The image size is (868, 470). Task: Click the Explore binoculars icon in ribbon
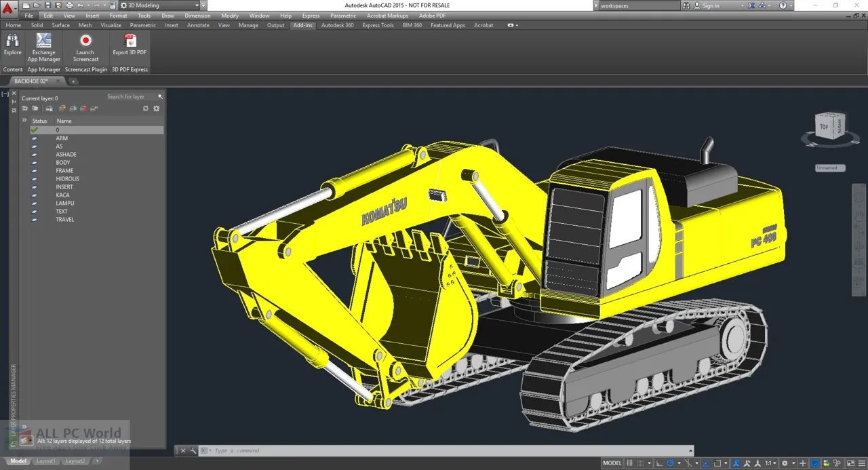(x=12, y=40)
